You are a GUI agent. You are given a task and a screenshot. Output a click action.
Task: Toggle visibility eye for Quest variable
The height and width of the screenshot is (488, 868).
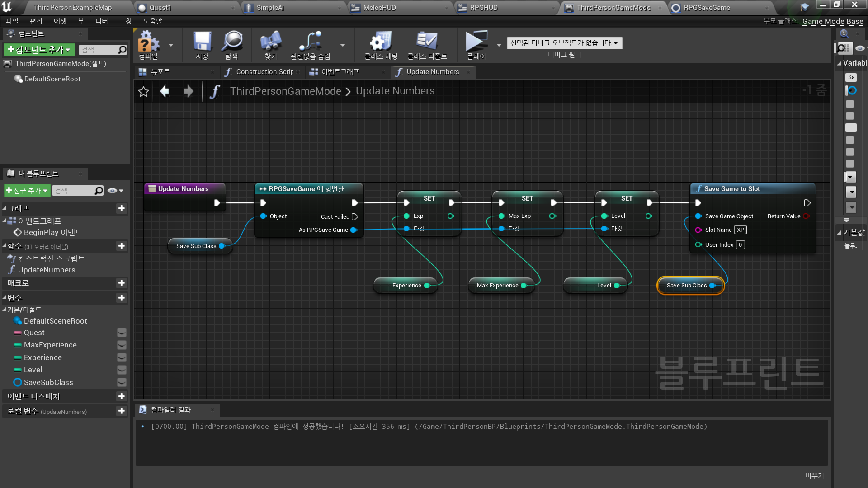point(122,333)
